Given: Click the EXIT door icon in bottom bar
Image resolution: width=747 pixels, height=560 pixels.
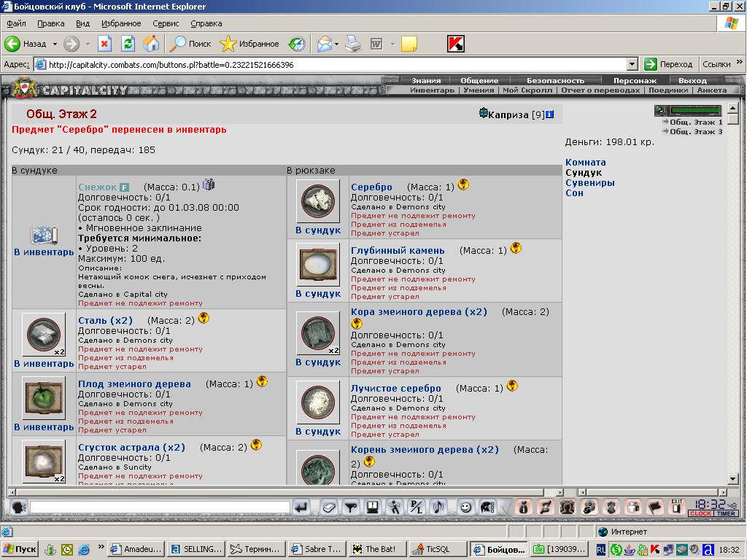Looking at the screenshot, I should click(x=676, y=507).
